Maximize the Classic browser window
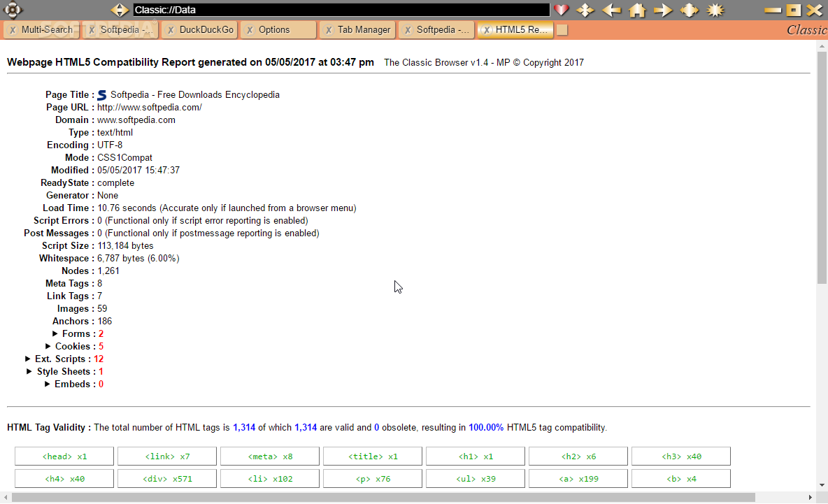828x504 pixels. [793, 10]
